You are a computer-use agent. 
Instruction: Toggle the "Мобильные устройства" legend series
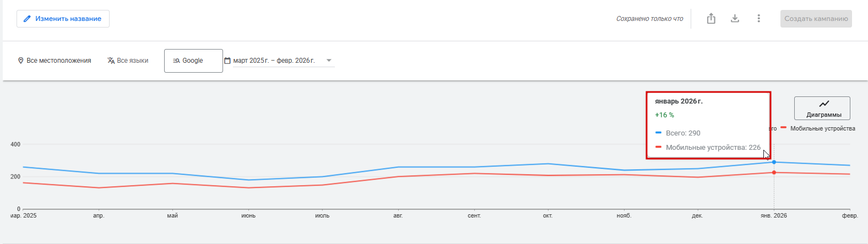click(822, 128)
